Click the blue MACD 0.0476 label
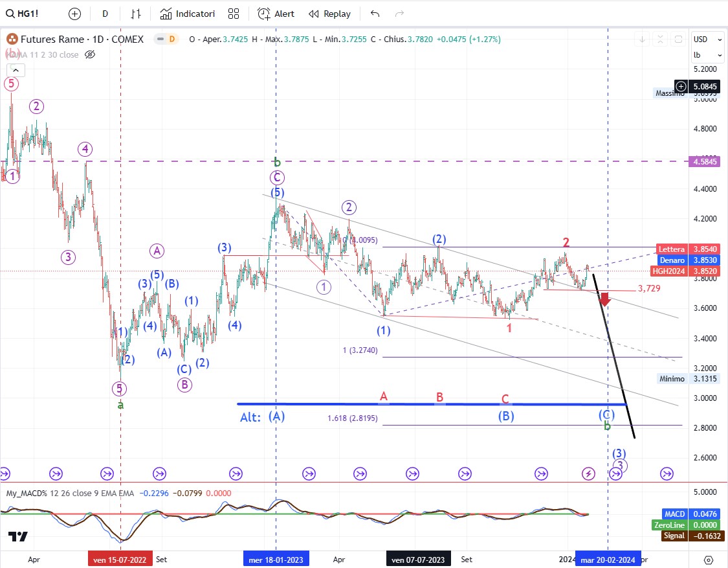 pyautogui.click(x=692, y=514)
